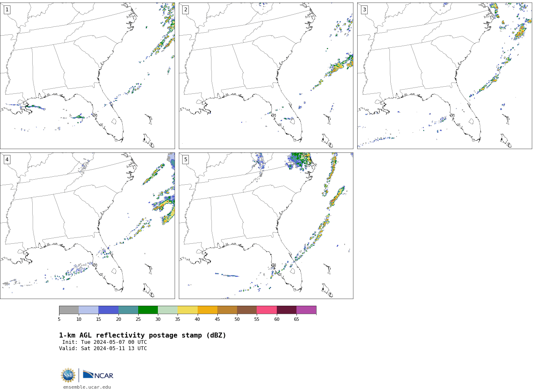Click the colorbar tick label 40
536x392 pixels.
(197, 320)
